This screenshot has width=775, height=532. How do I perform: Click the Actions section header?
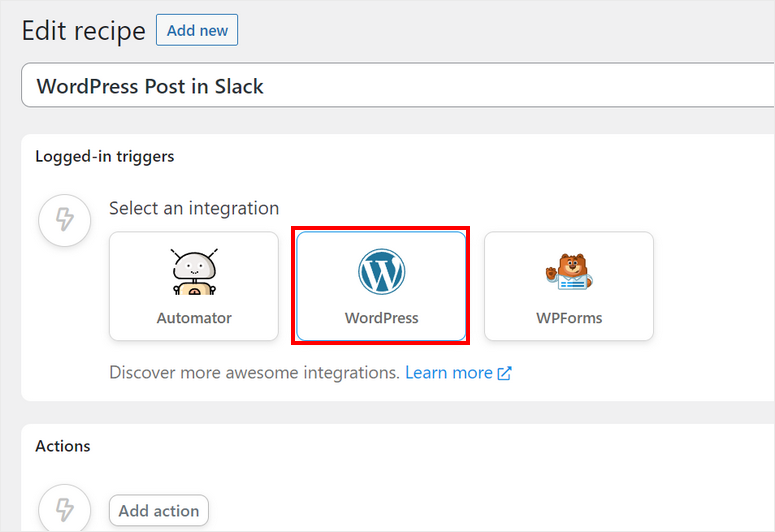(x=63, y=446)
